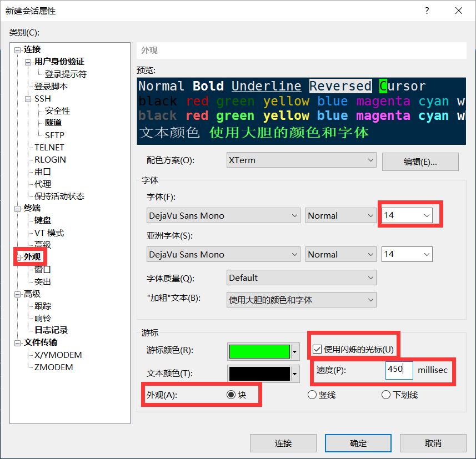Click the black 文本颜色 swatch

click(259, 374)
